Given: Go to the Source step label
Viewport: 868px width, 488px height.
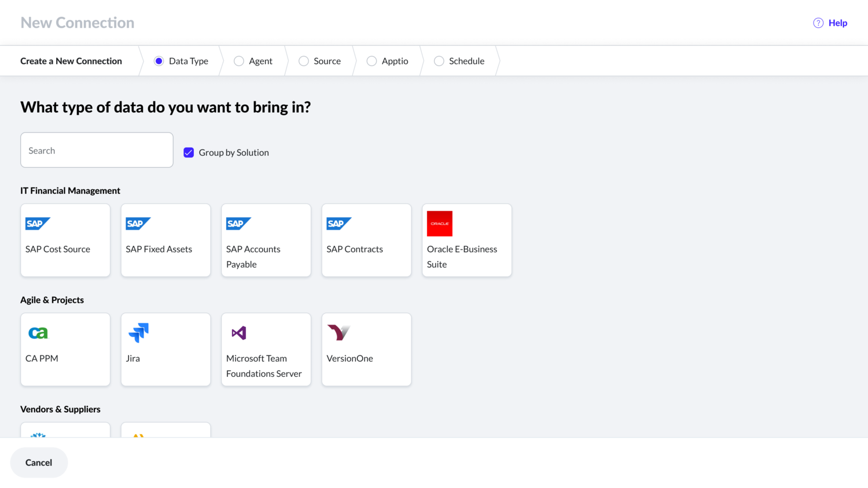Looking at the screenshot, I should click(327, 61).
